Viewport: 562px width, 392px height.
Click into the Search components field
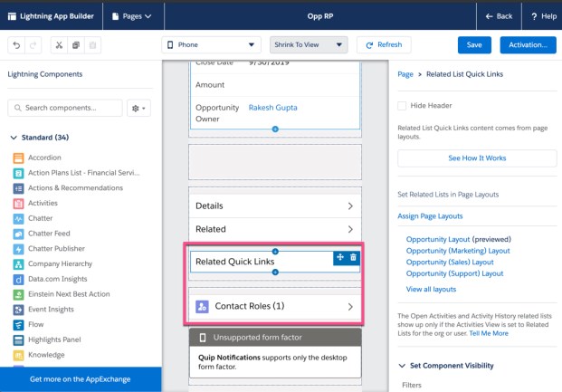(65, 108)
